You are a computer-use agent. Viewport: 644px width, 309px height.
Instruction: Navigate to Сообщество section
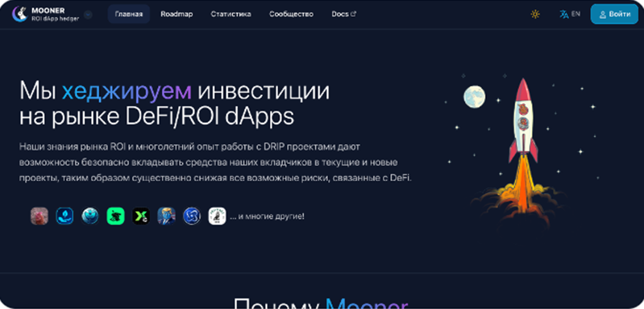(x=291, y=14)
